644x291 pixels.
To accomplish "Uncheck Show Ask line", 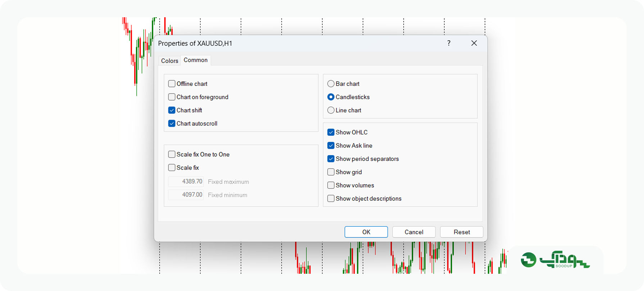I will click(x=331, y=145).
